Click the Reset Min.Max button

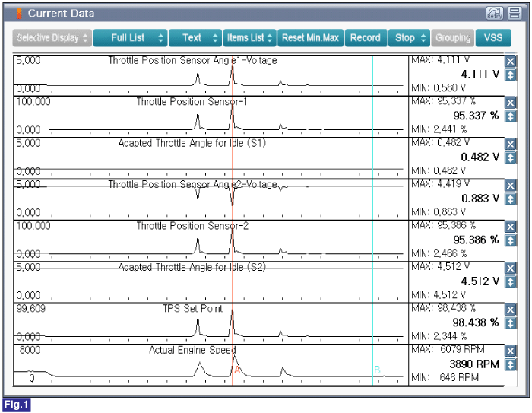[x=310, y=38]
